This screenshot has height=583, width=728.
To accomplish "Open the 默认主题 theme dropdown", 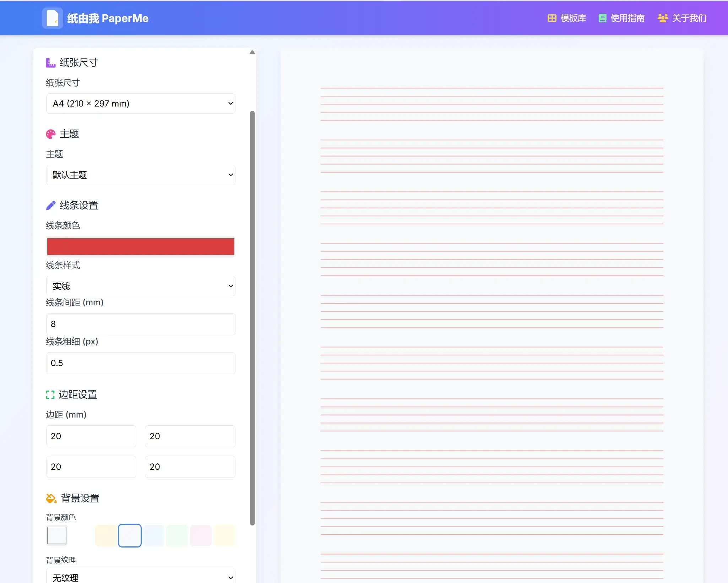I will [141, 175].
